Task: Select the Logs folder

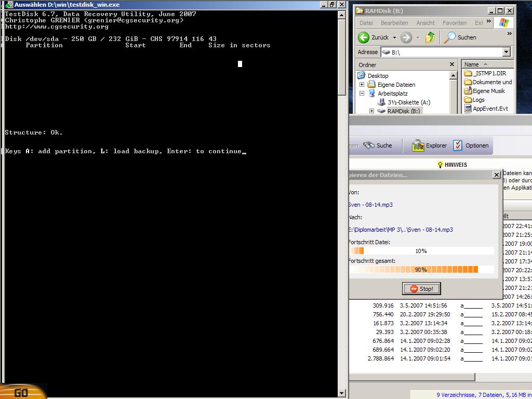Action: coord(474,100)
